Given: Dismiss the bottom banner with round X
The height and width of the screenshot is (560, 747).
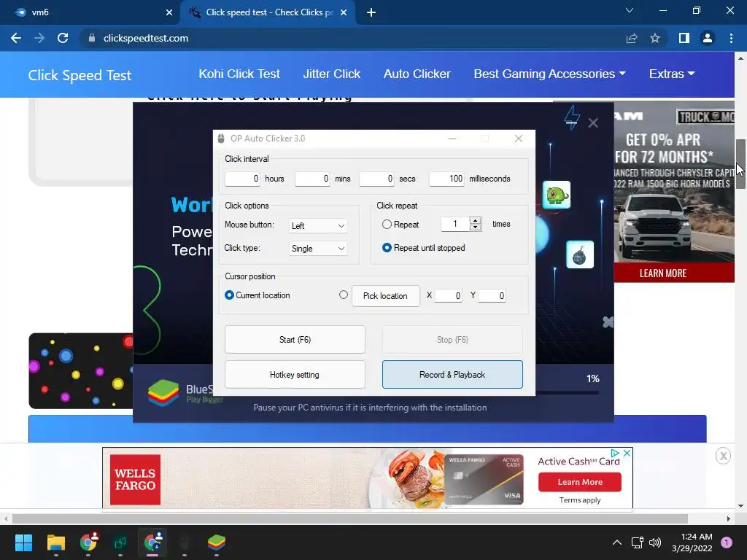Looking at the screenshot, I should click(x=723, y=456).
